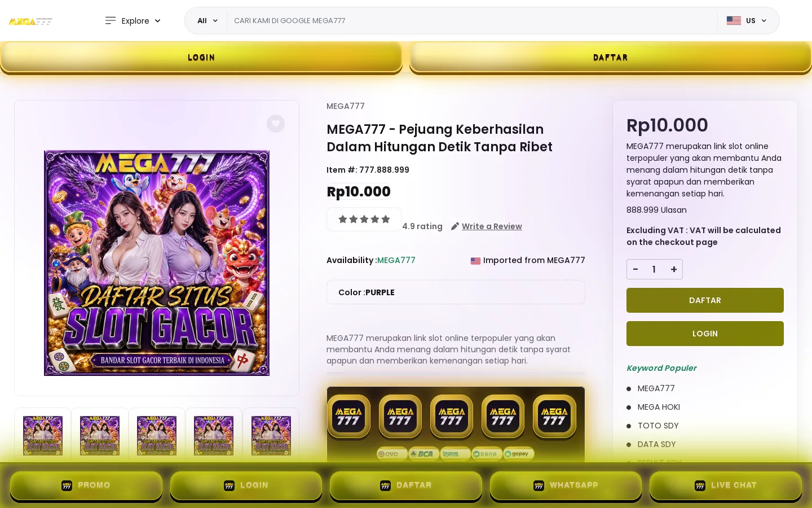Select the first product thumbnail
The image size is (812, 508).
click(x=43, y=436)
